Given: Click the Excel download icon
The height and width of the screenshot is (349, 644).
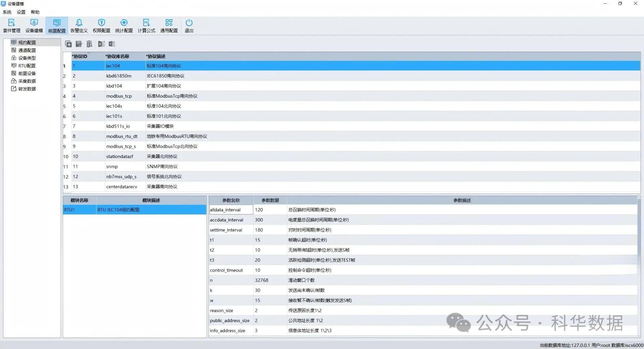Looking at the screenshot, I should coord(112,44).
